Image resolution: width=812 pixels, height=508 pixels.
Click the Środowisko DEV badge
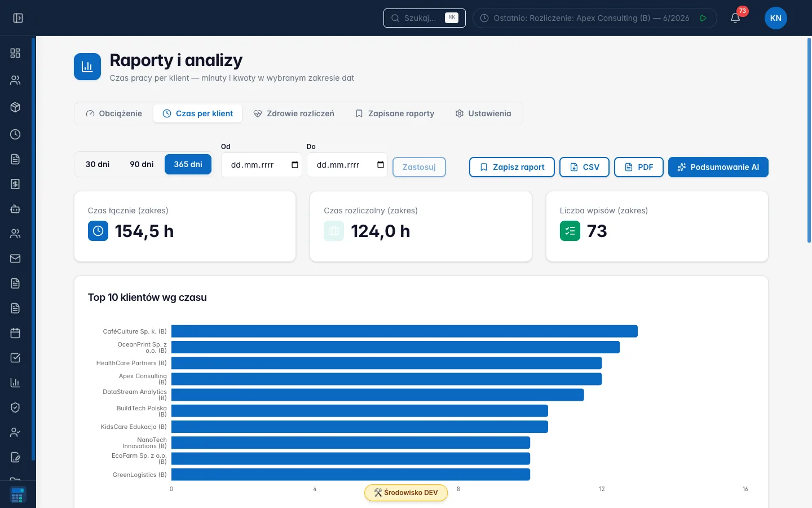(x=406, y=493)
